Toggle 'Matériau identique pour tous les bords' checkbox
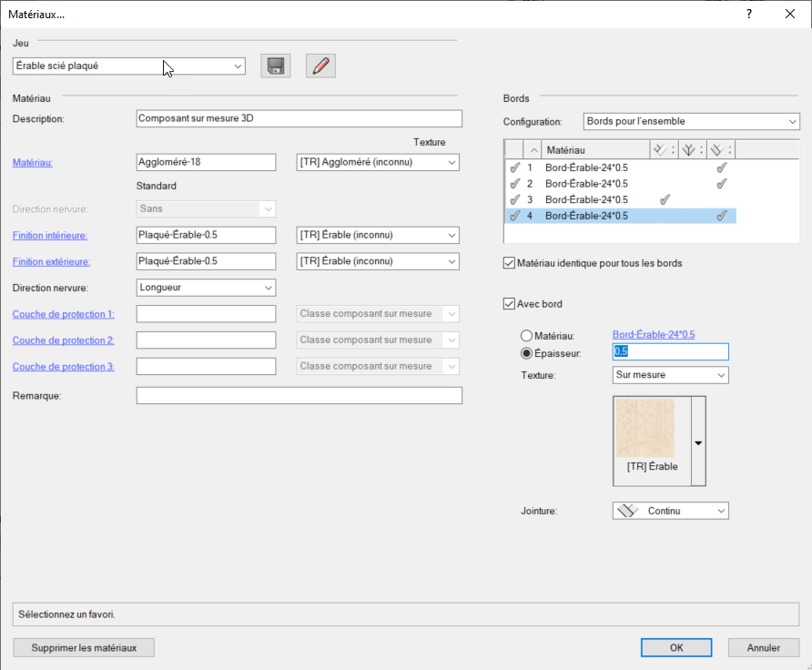The height and width of the screenshot is (670, 812). (x=509, y=263)
